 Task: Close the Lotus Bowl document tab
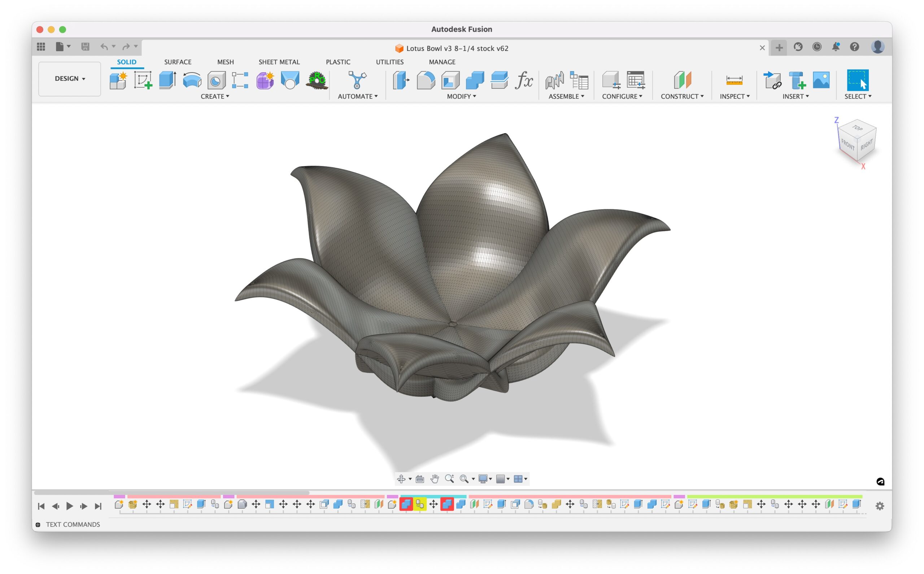[762, 48]
